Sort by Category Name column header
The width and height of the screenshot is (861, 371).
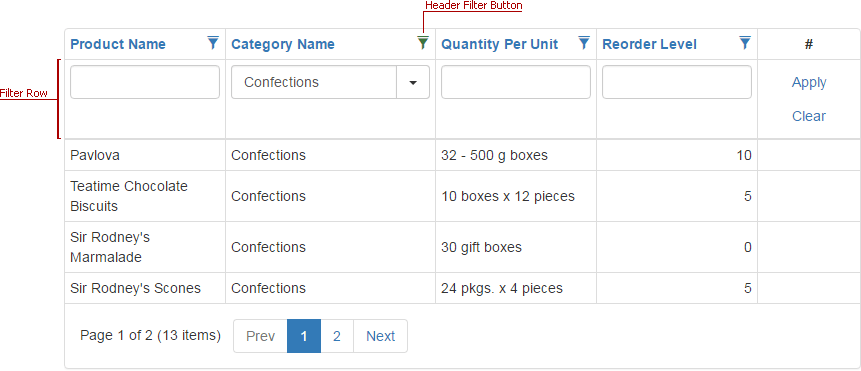point(283,44)
